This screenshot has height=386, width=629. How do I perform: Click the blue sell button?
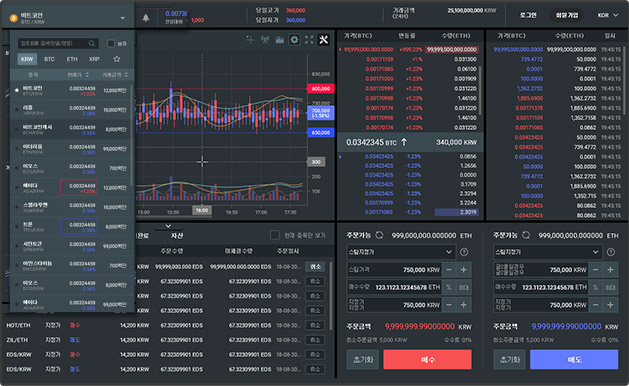(574, 360)
